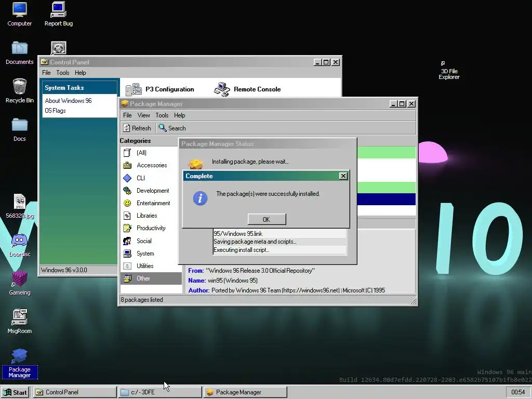Launch the MsgRoom desktop shortcut
Image resolution: width=532 pixels, height=399 pixels.
click(x=19, y=322)
